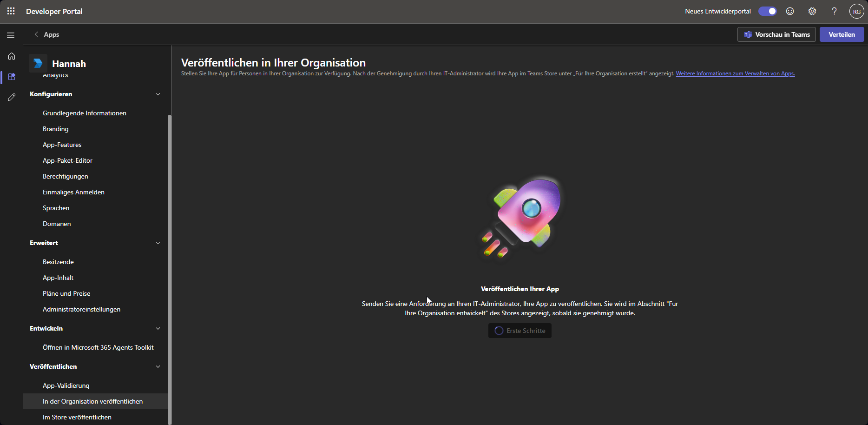The image size is (868, 425).
Task: Open Weitere Informationen zum Verwalten von Apps link
Action: pyautogui.click(x=735, y=73)
